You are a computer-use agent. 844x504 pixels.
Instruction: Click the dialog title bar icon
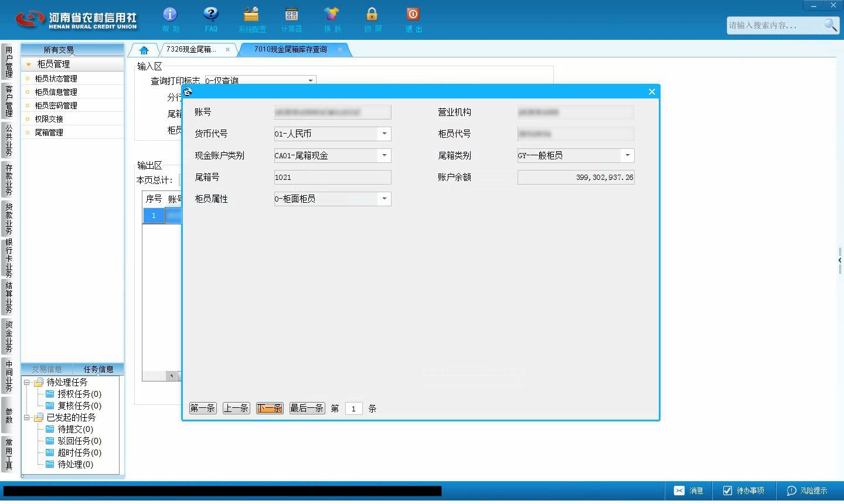[188, 91]
